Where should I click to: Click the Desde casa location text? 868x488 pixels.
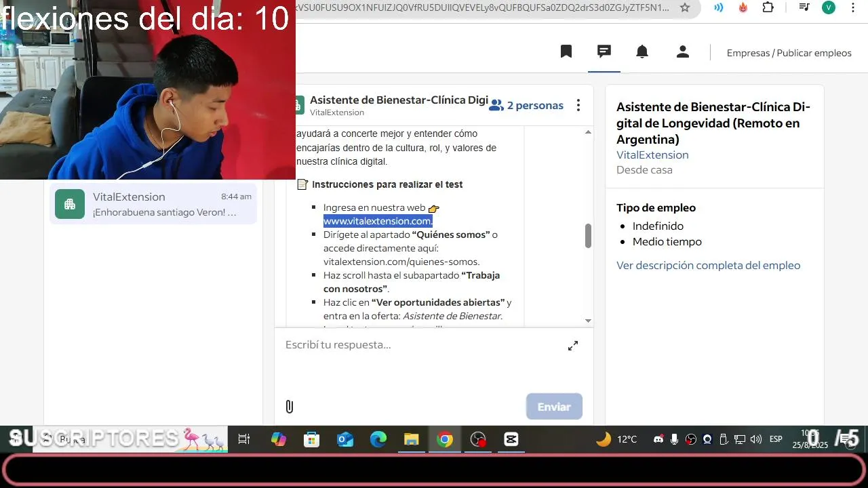pos(644,169)
